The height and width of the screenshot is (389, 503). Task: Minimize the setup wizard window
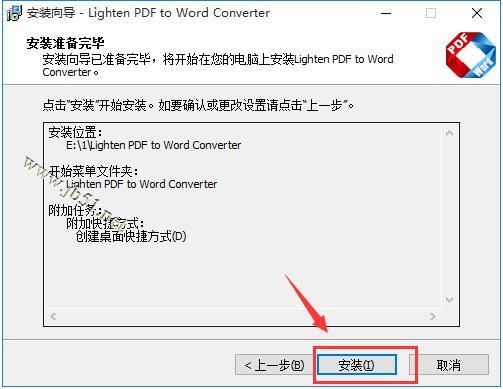(x=386, y=13)
